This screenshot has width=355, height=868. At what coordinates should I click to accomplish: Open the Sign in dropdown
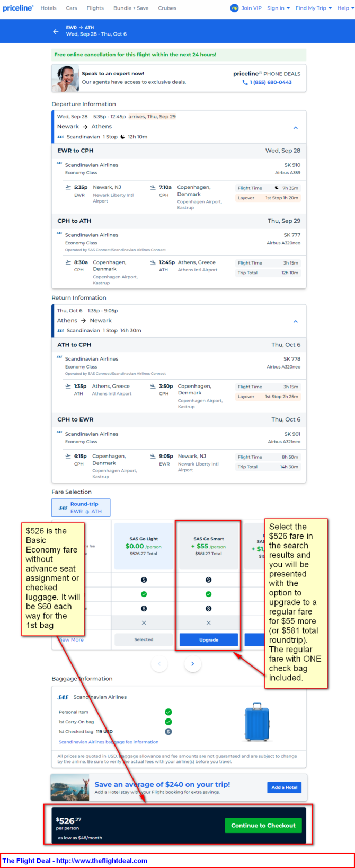click(278, 8)
